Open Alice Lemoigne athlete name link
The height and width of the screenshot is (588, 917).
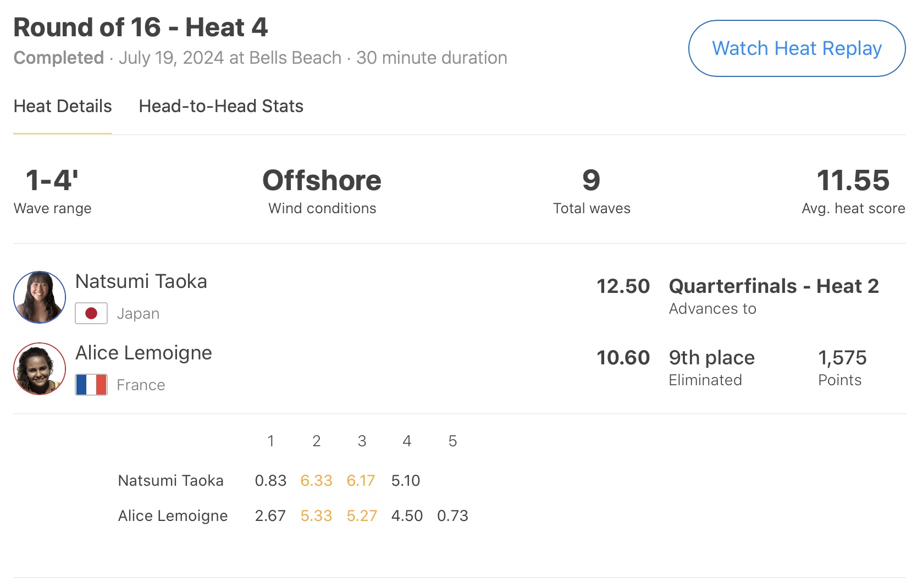pos(143,353)
